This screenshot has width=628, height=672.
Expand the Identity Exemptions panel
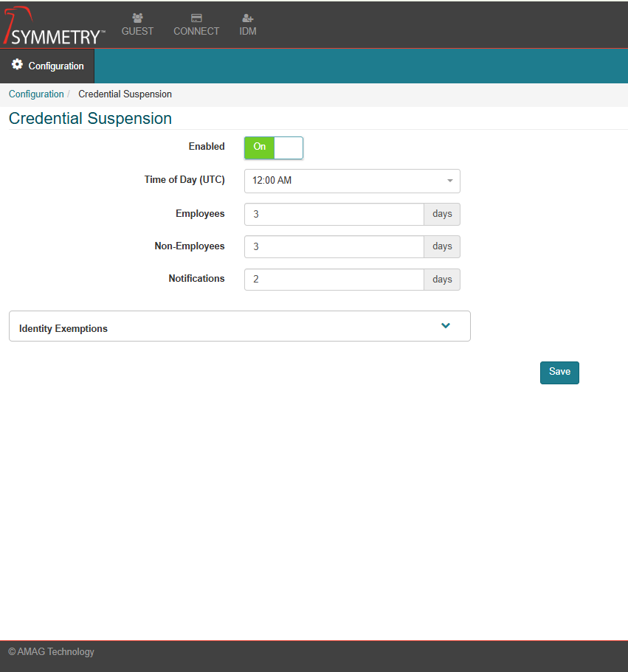point(239,327)
